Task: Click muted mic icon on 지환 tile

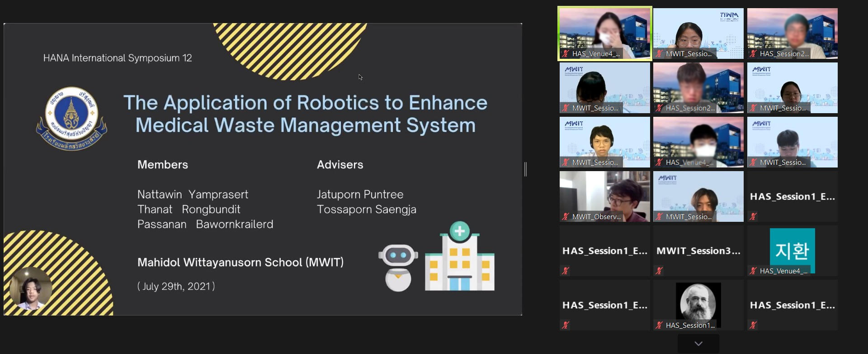Action: tap(753, 271)
